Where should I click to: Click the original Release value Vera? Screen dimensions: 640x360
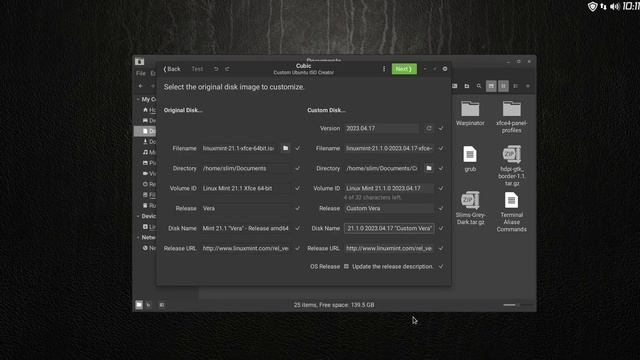pyautogui.click(x=245, y=208)
